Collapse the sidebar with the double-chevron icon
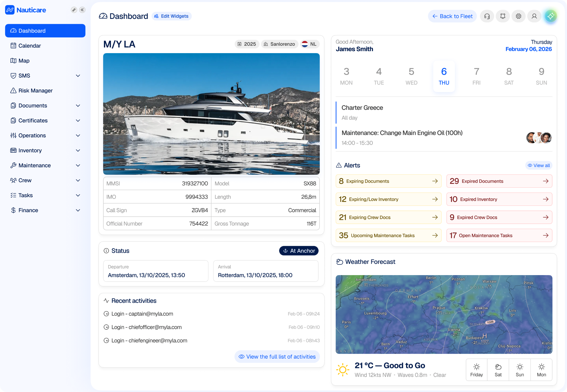567x392 pixels. click(x=82, y=10)
